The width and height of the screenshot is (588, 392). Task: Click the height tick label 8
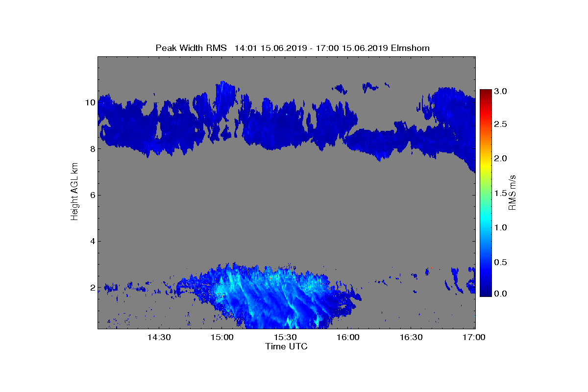pyautogui.click(x=92, y=149)
